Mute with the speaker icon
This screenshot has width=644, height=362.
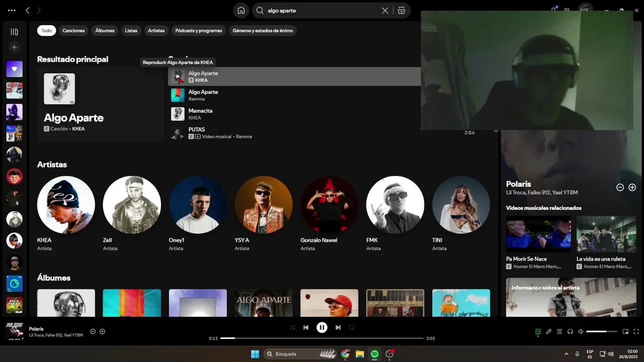click(581, 331)
